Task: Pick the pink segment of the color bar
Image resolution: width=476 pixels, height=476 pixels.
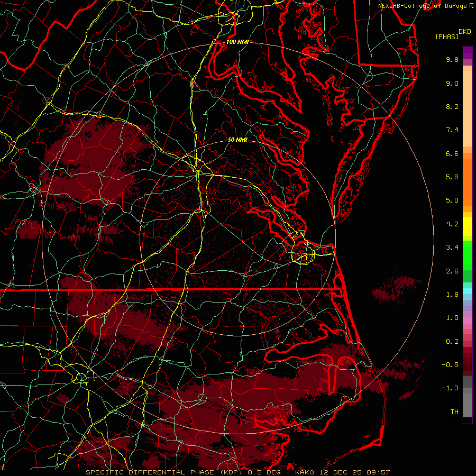Action: tap(467, 321)
